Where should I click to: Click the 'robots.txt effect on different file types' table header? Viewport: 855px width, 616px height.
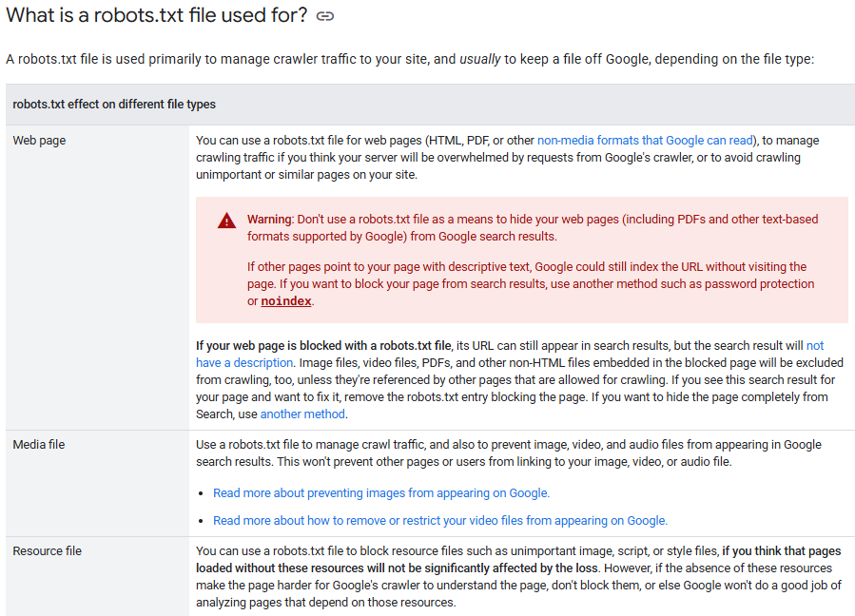pos(114,104)
